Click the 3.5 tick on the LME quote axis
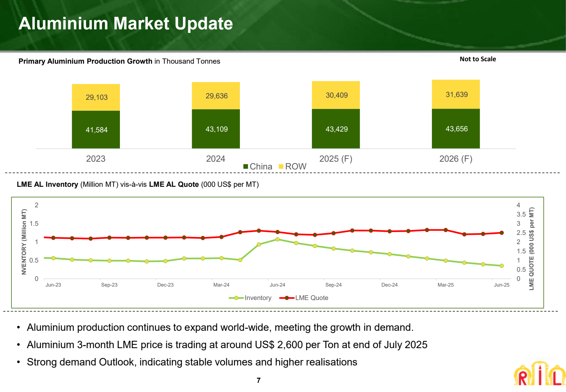The width and height of the screenshot is (566, 392). pyautogui.click(x=521, y=214)
